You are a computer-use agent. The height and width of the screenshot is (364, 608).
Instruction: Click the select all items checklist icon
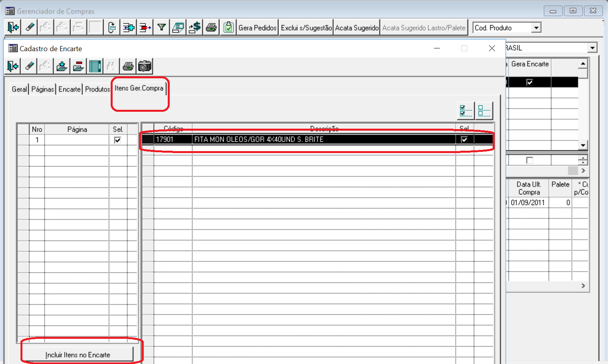click(466, 111)
